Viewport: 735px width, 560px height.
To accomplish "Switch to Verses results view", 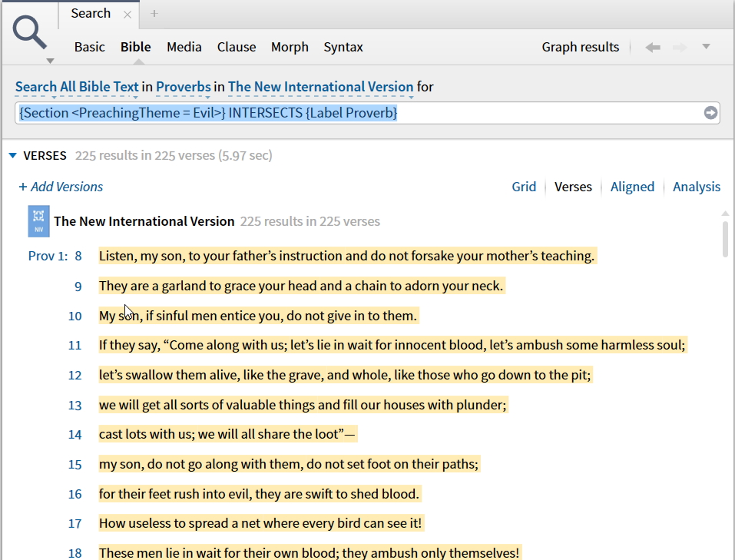I will tap(573, 187).
